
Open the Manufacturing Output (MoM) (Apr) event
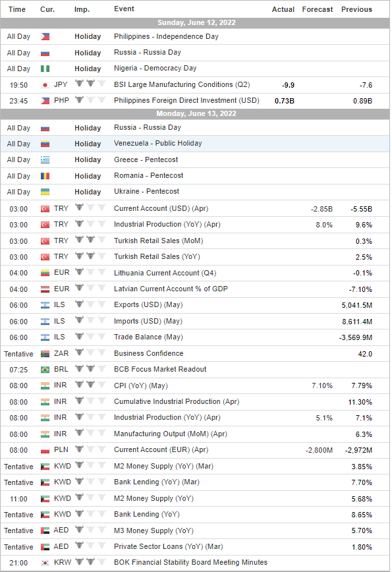coord(171,434)
